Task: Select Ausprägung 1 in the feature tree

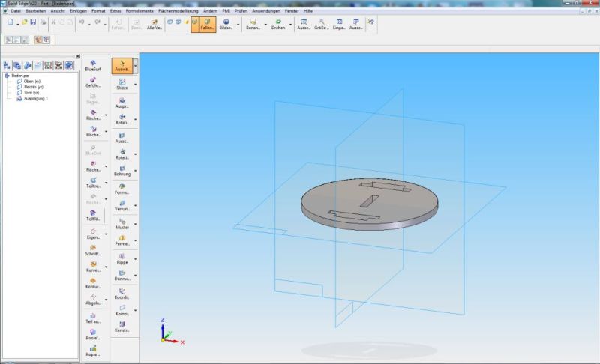Action: coord(36,98)
